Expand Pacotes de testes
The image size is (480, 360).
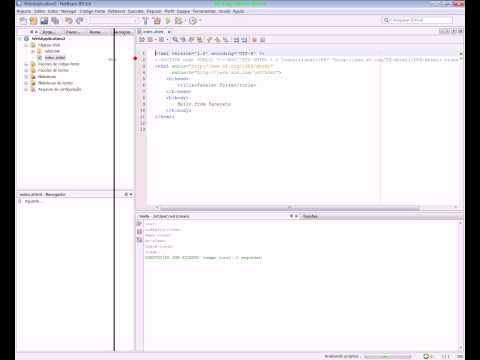tap(26, 70)
